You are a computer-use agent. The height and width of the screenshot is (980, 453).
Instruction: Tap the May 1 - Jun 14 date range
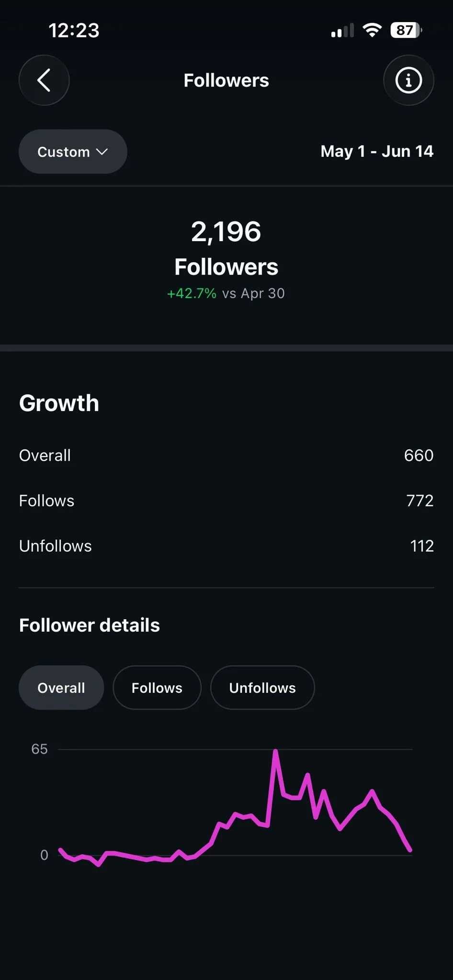click(377, 151)
